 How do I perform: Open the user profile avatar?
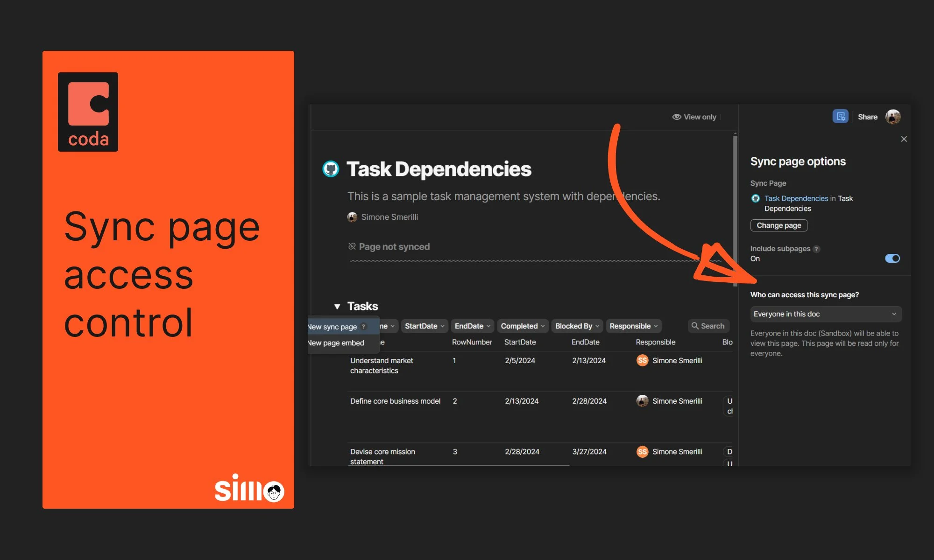(893, 117)
